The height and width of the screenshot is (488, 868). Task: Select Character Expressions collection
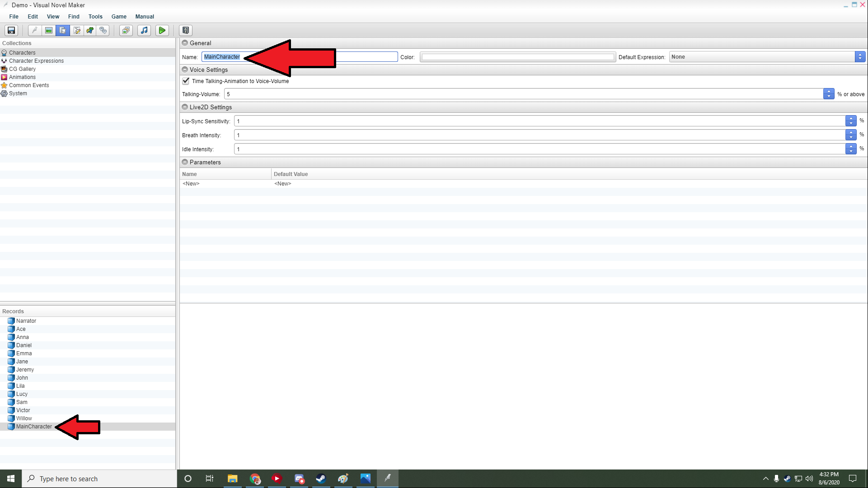36,61
